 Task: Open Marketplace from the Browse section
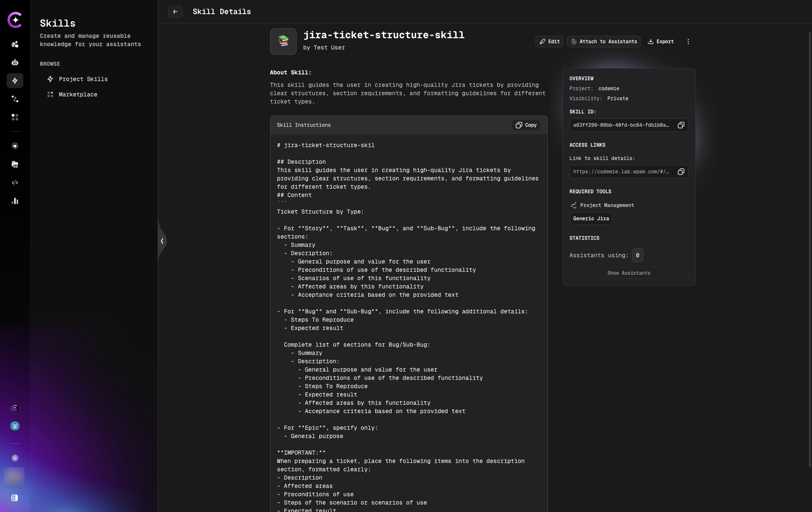tap(78, 94)
